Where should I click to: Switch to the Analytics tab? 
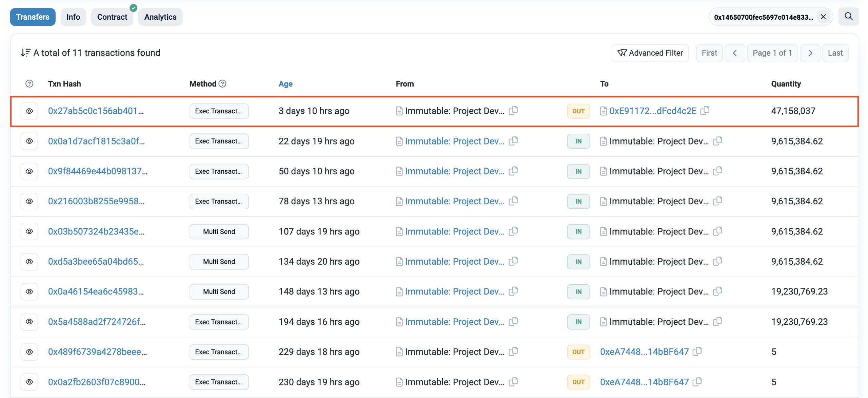click(x=160, y=17)
